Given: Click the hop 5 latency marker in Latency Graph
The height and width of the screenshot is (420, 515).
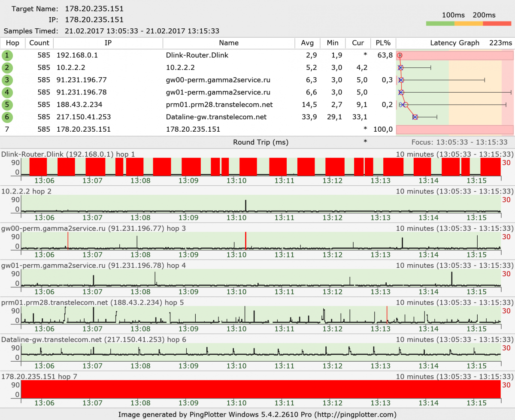Looking at the screenshot, I should pos(406,105).
